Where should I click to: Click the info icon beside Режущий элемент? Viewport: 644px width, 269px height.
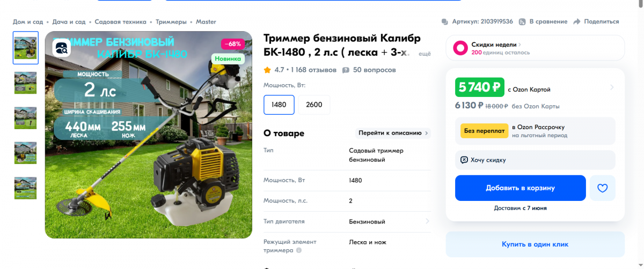299,250
